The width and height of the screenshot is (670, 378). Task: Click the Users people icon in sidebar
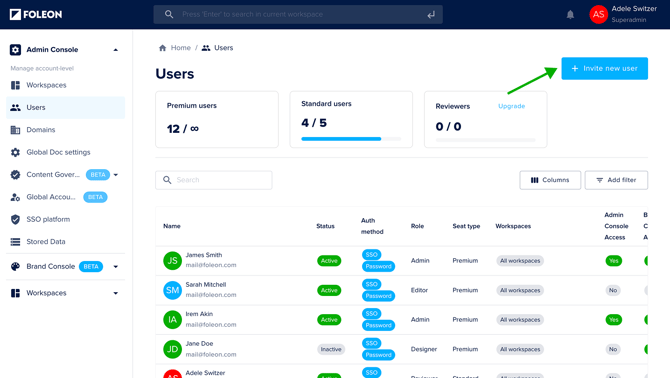click(15, 108)
